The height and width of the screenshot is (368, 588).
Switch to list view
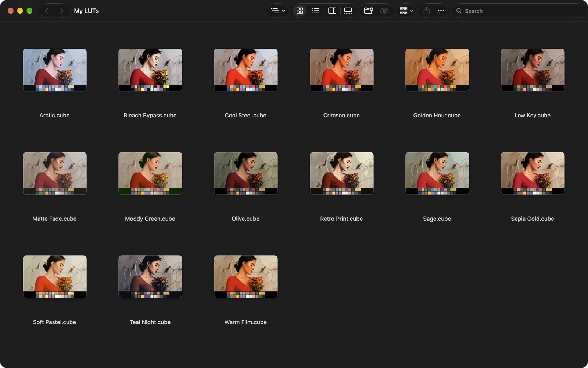(316, 11)
